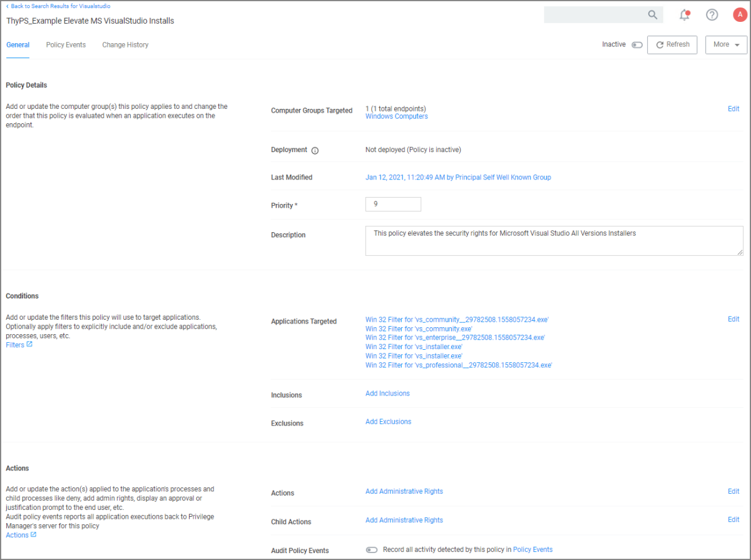The height and width of the screenshot is (560, 751).
Task: Go back to Search Results for Visualstudio
Action: point(59,6)
